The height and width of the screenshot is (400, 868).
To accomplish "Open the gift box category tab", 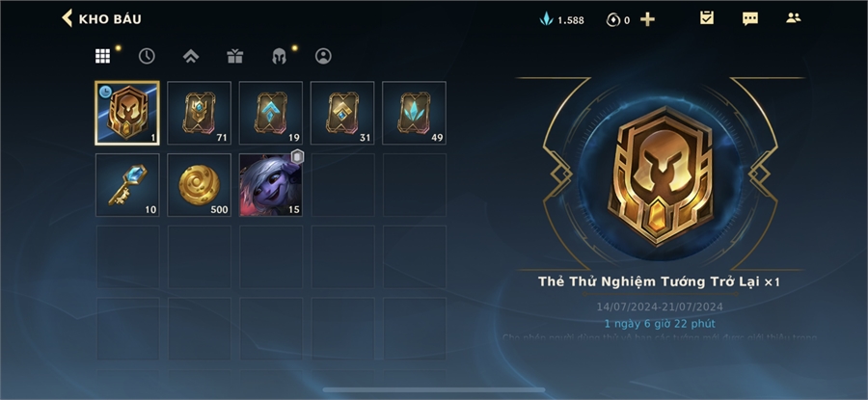I will point(234,56).
